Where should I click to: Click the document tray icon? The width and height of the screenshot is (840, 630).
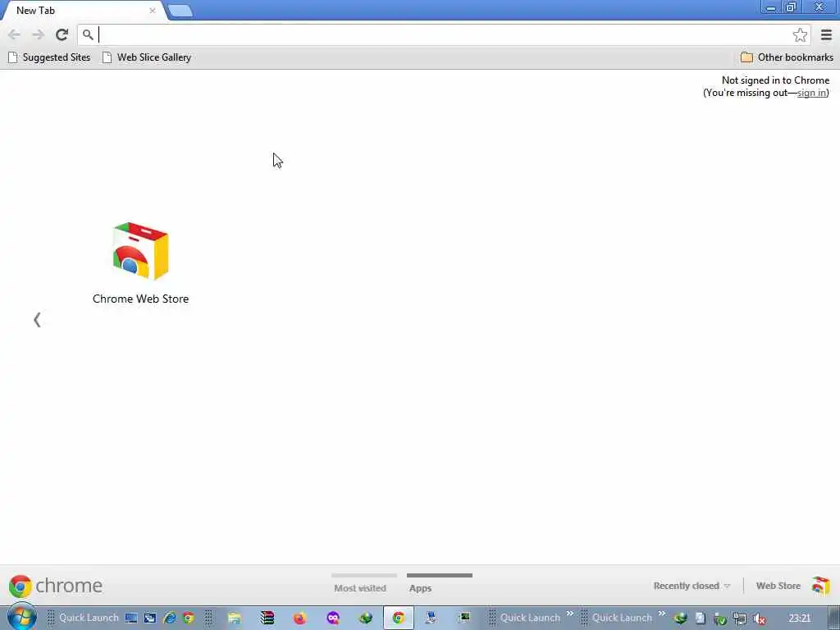[701, 619]
